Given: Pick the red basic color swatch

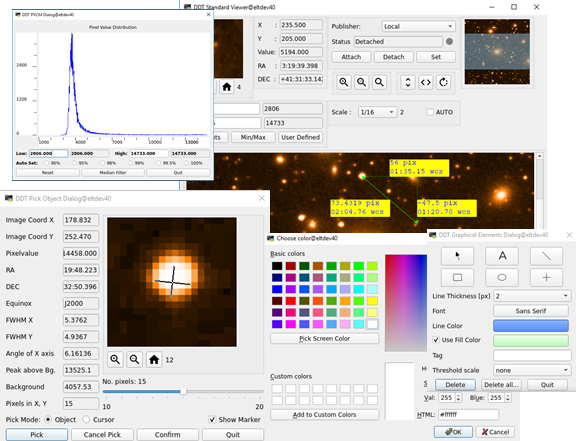Looking at the screenshot, I should pyautogui.click(x=290, y=301).
